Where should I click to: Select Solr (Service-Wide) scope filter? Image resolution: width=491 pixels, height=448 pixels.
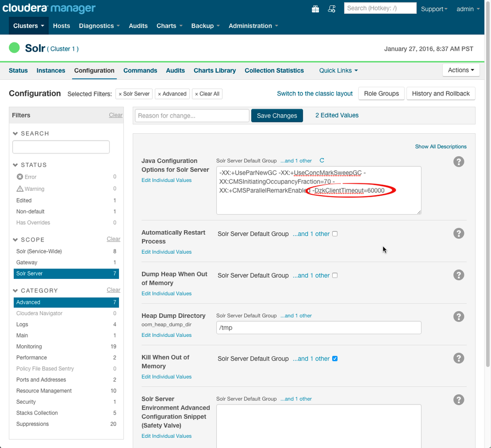[x=66, y=251]
